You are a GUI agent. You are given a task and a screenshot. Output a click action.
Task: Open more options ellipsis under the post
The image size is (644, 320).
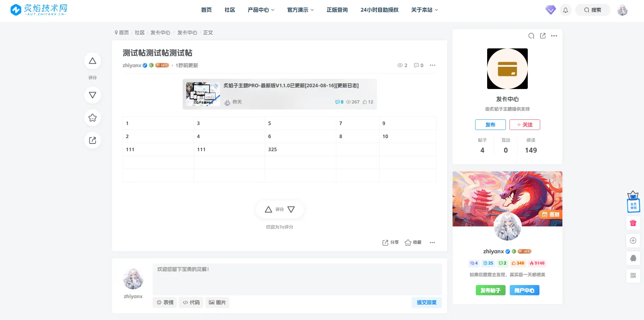[x=432, y=242]
